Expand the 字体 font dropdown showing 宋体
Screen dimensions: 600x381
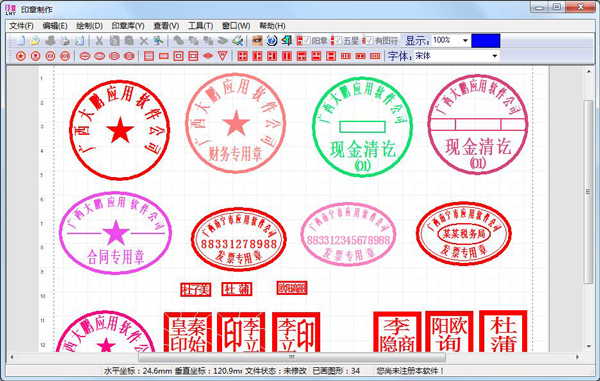(495, 56)
